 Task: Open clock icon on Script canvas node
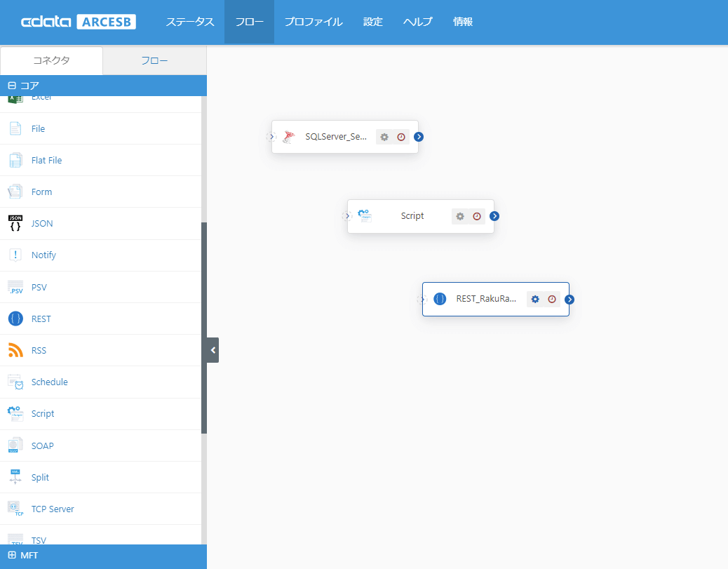pyautogui.click(x=477, y=217)
